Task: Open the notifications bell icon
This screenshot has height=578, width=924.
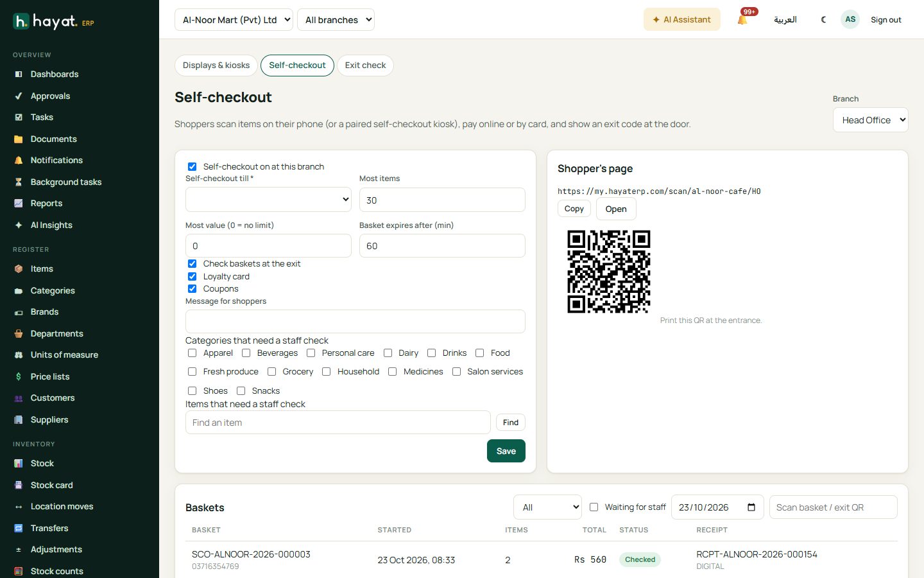Action: (x=742, y=19)
